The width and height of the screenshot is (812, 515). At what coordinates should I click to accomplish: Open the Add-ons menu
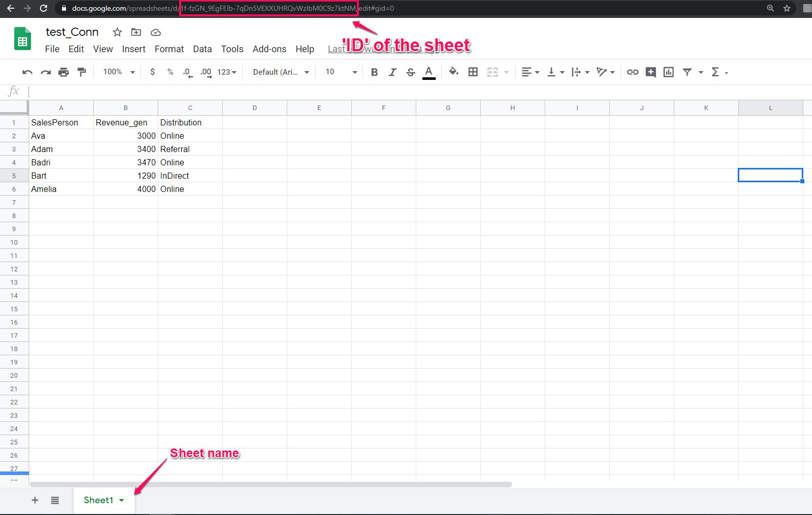pos(269,49)
